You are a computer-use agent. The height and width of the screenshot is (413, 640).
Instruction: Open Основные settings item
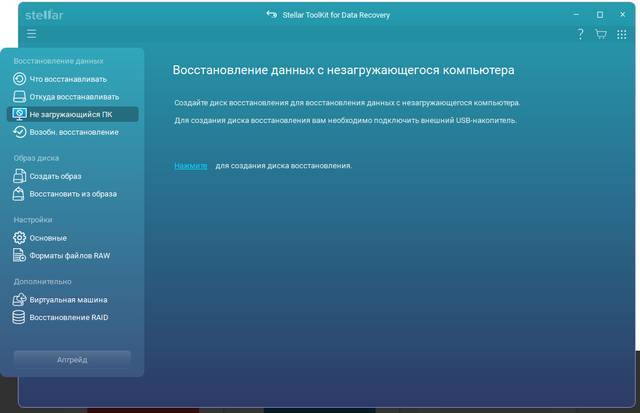coord(73,238)
